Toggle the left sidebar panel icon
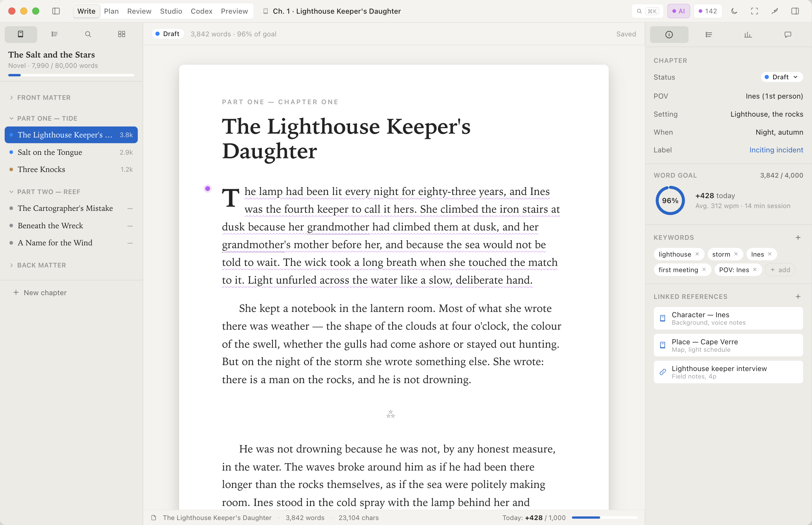812x525 pixels. (x=56, y=11)
